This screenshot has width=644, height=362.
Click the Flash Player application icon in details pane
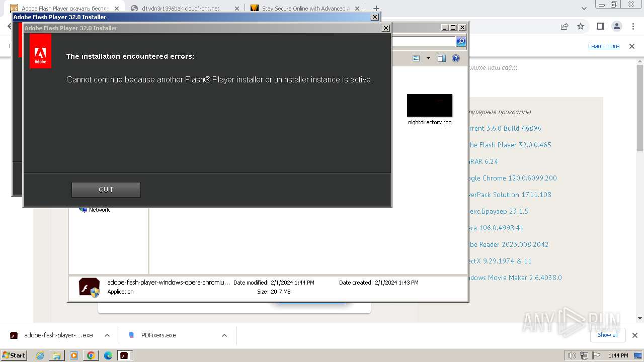(89, 287)
